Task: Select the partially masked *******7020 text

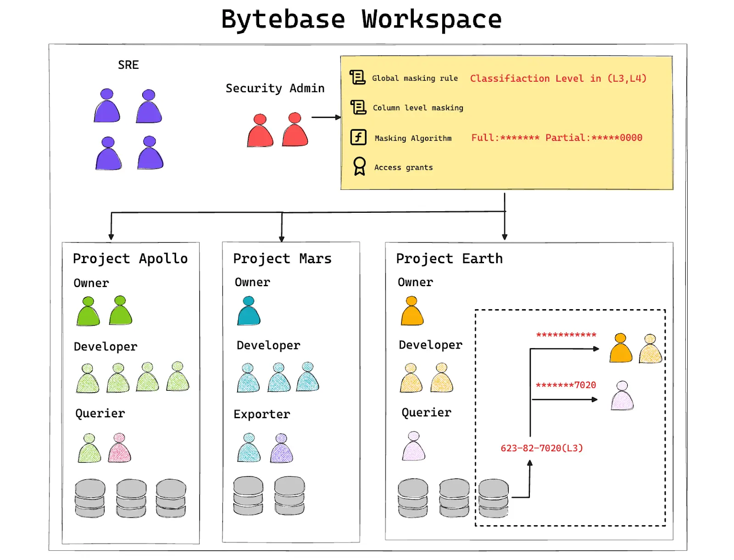Action: (566, 385)
